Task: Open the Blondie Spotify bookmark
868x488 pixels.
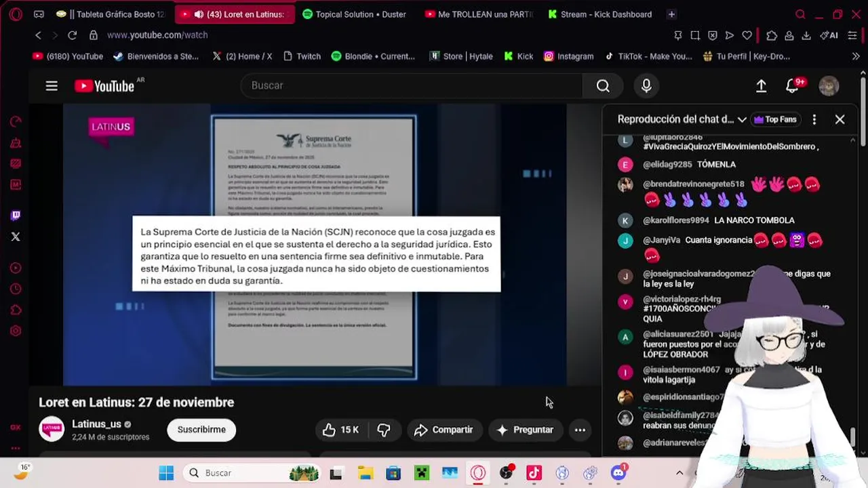Action: point(373,56)
